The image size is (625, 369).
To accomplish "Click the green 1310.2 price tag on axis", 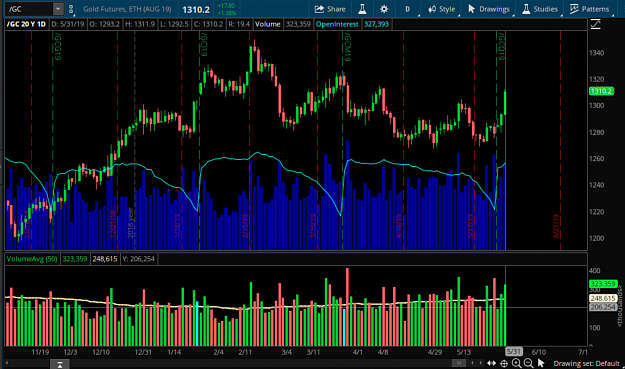I will pos(601,91).
